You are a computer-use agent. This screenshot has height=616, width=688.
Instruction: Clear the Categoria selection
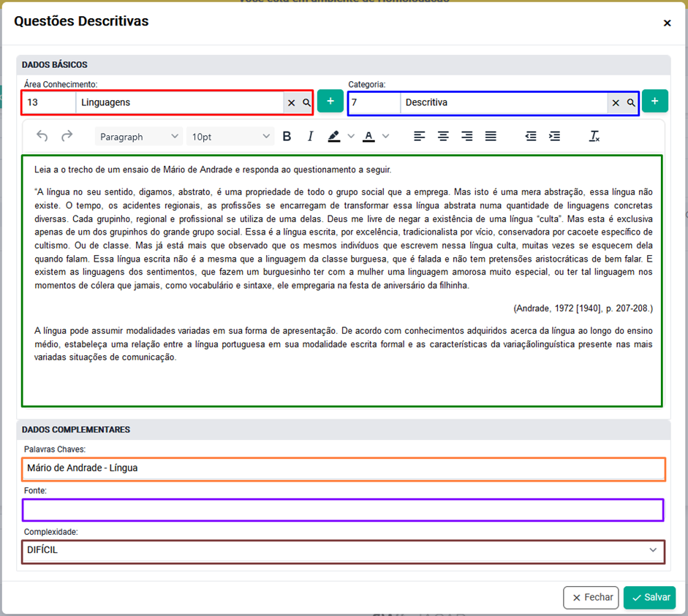(x=616, y=102)
